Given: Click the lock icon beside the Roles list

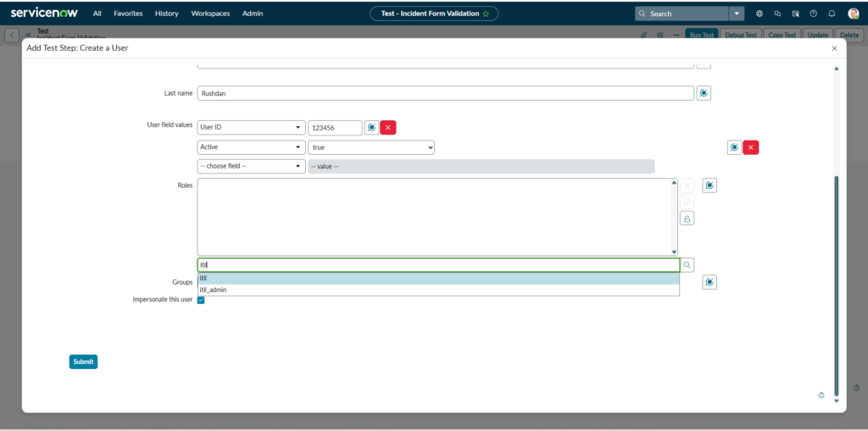Looking at the screenshot, I should pos(687,218).
